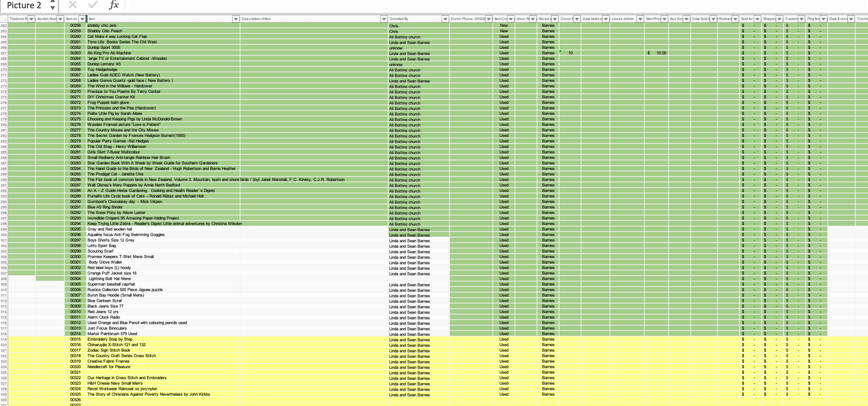Viewport: 868px width, 406px height.
Task: Open the Trademe column filter arrow
Action: [x=31, y=19]
